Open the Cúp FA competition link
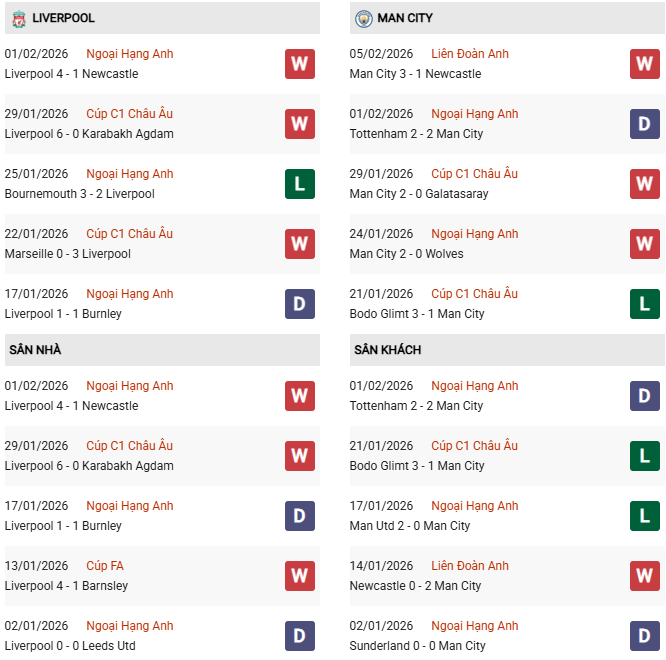Viewport: 666px width, 660px height. point(105,566)
